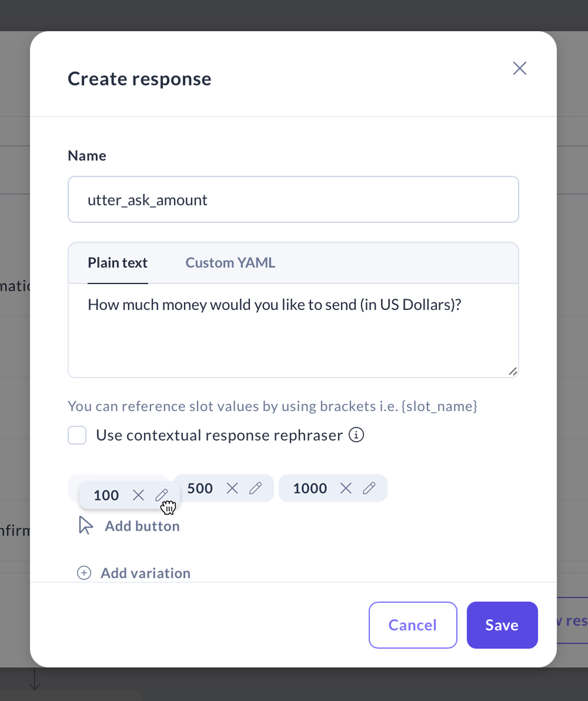
Task: Remove the 1000 button with X icon
Action: pos(346,488)
